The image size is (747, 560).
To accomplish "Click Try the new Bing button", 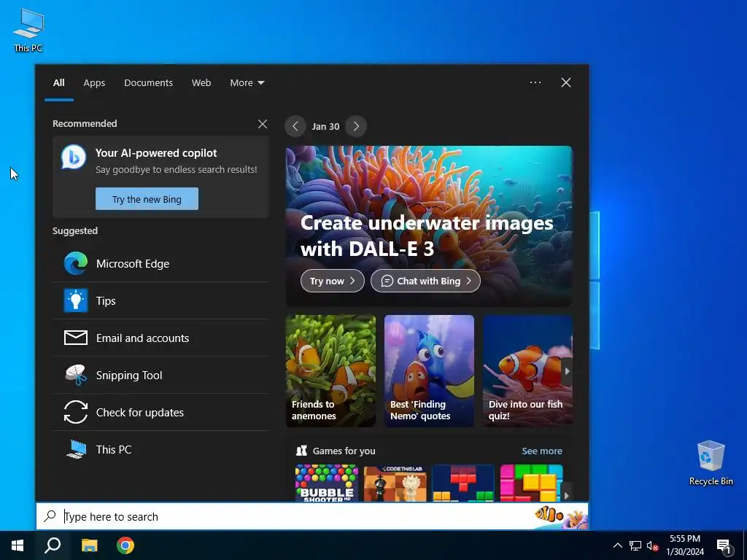I will pyautogui.click(x=147, y=198).
